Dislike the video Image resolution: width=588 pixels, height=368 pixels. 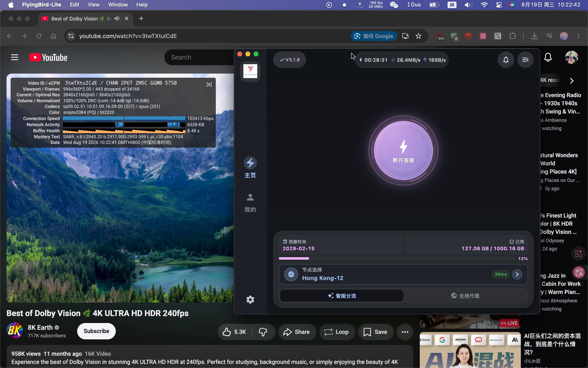[263, 332]
